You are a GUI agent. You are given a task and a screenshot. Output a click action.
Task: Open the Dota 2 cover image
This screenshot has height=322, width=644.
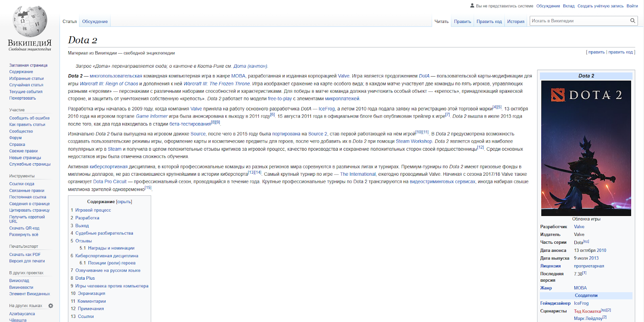586,148
